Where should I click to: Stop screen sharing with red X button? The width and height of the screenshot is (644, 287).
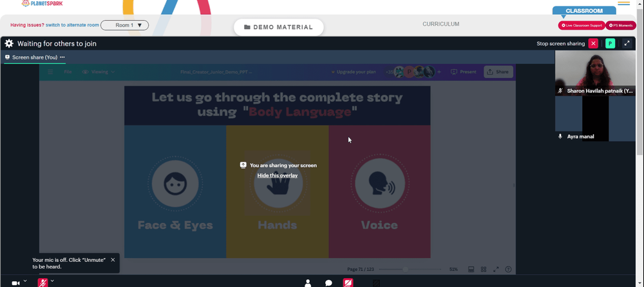point(593,44)
